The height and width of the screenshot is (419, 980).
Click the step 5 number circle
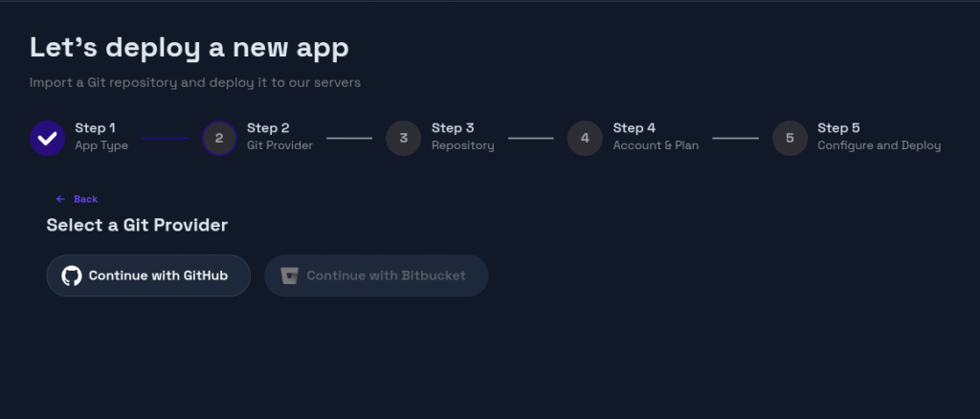[790, 138]
